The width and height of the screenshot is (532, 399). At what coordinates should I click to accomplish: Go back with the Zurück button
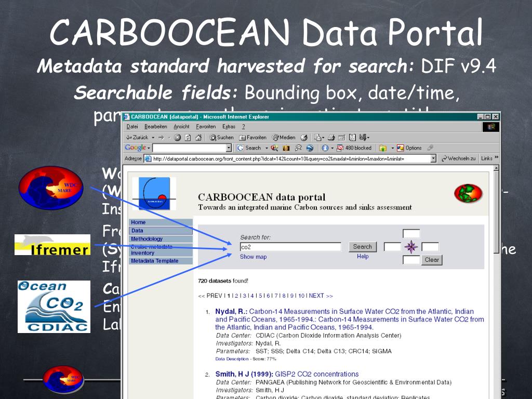tap(137, 137)
